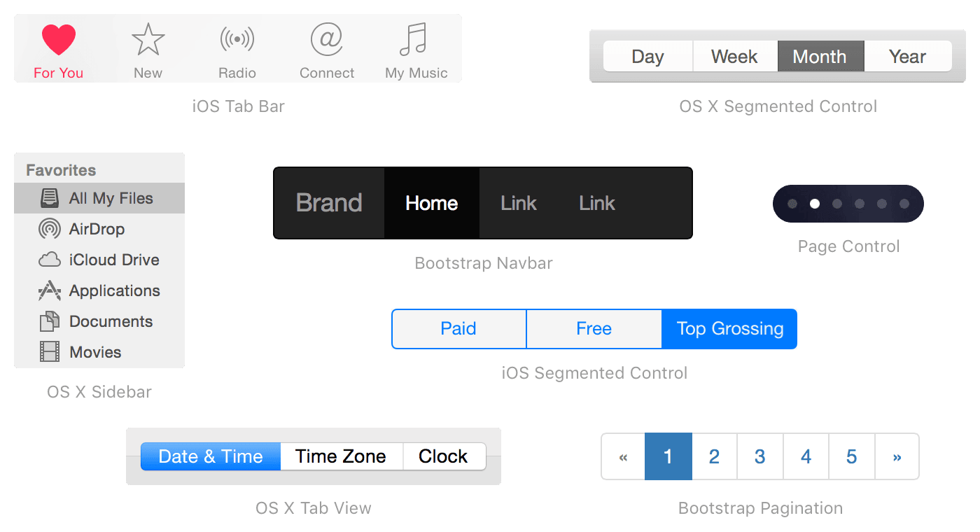Tap the For You heart icon
Viewport: 980px width, 532px height.
[x=58, y=40]
